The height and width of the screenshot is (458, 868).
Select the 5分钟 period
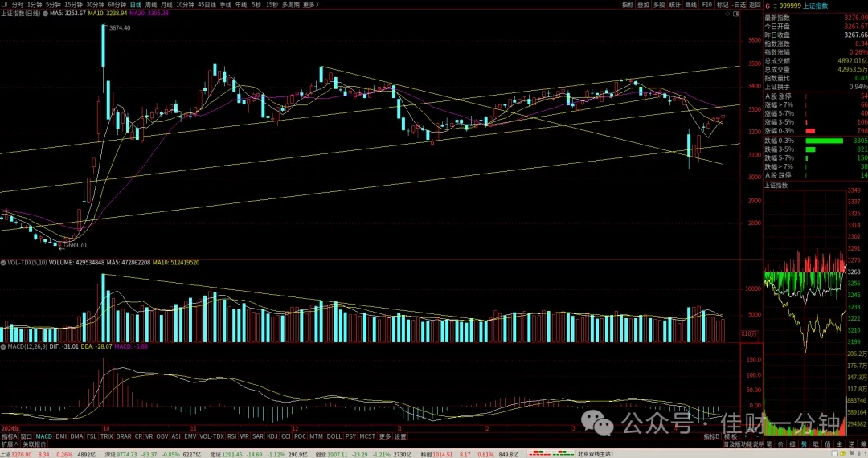[x=53, y=5]
